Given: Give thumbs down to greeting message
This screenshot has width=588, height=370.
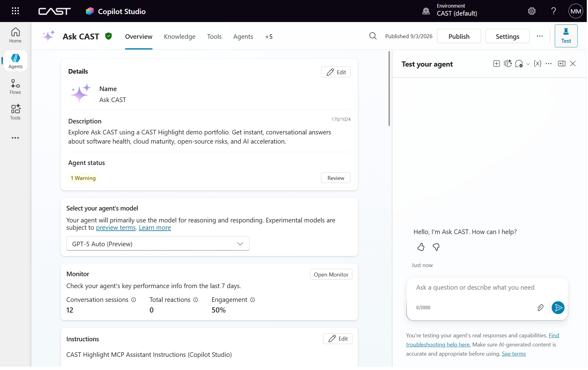Looking at the screenshot, I should click(x=436, y=247).
